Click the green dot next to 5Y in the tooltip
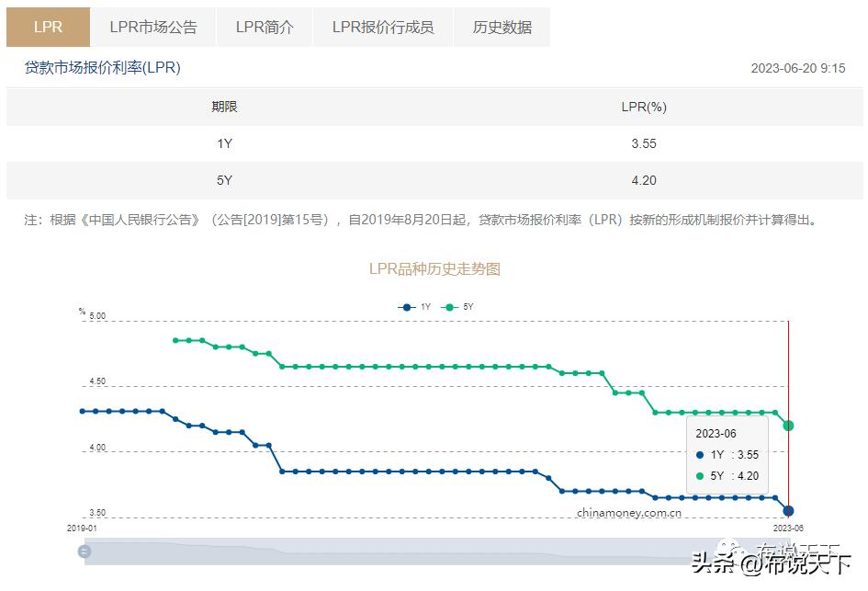Viewport: 868px width, 591px height. 702,476
